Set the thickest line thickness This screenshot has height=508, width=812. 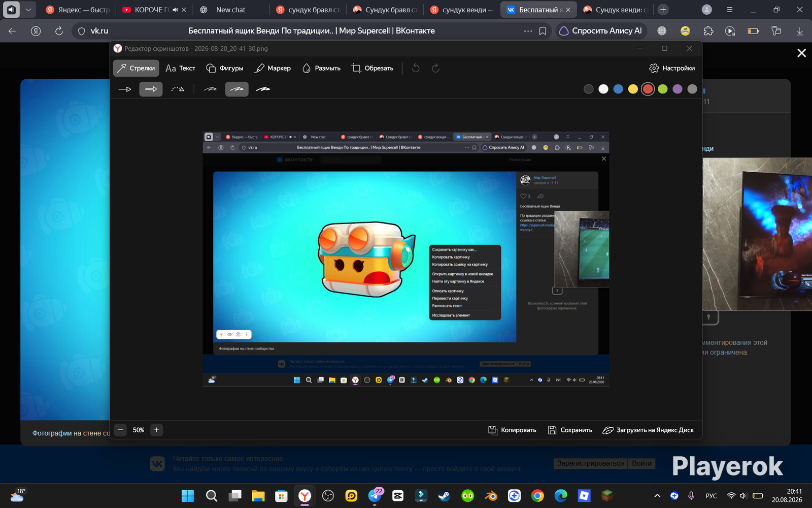point(263,89)
